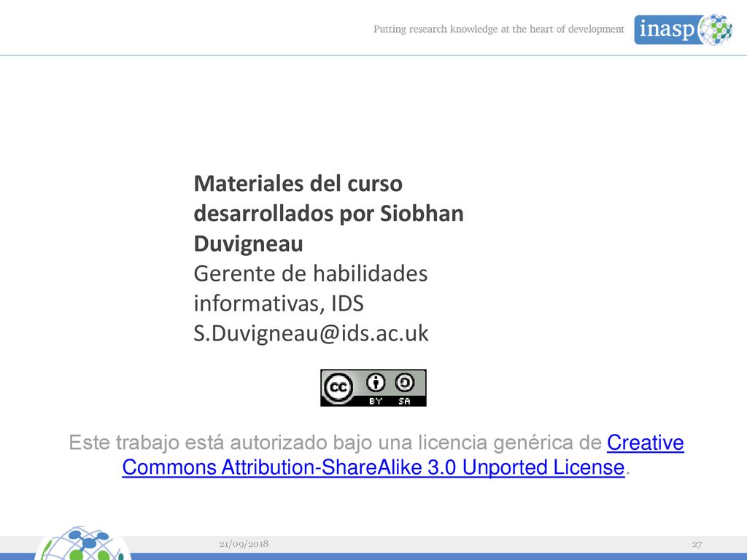This screenshot has width=747, height=560.
Task: Click the inasp logo in the header
Action: click(x=683, y=29)
